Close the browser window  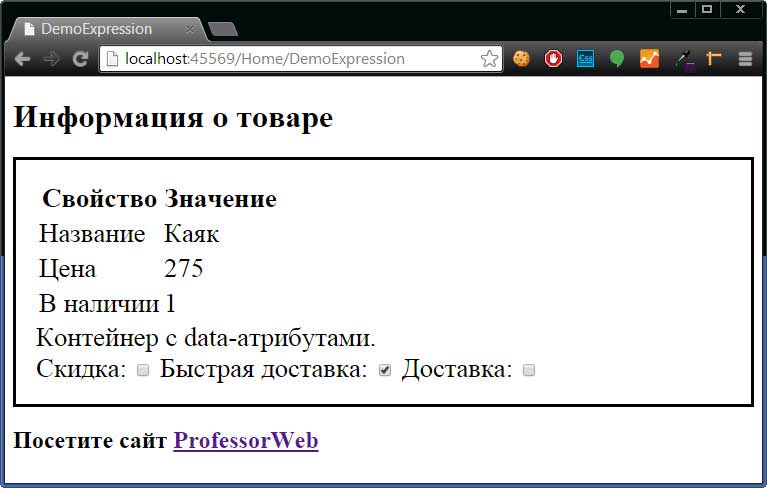(741, 9)
